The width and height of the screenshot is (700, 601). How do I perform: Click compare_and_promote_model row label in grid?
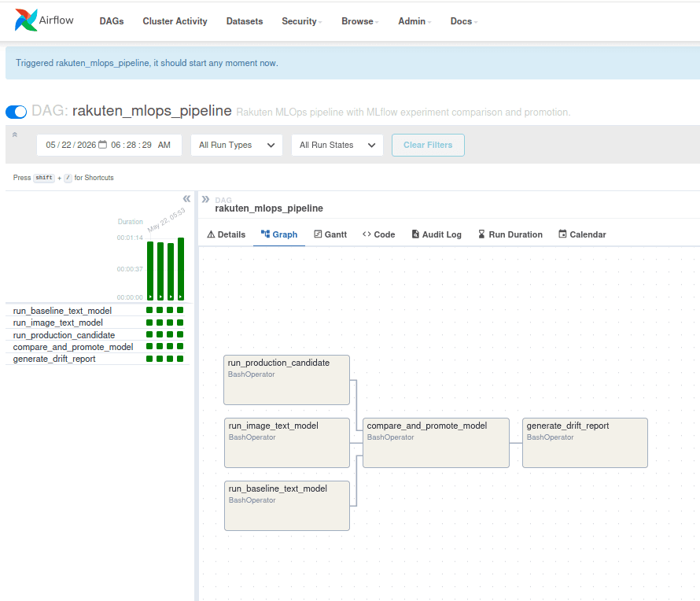click(x=73, y=347)
